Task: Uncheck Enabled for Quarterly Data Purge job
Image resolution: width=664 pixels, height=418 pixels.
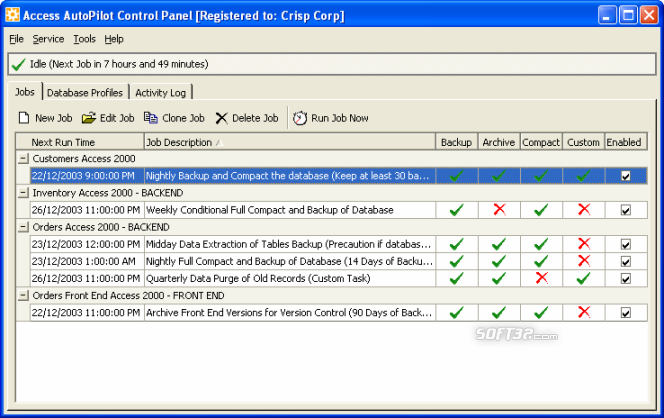Action: 625,279
